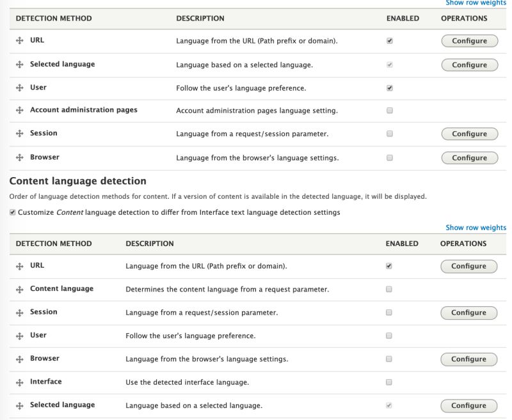Image resolution: width=512 pixels, height=420 pixels.
Task: Configure the first URL detection method
Action: point(469,41)
